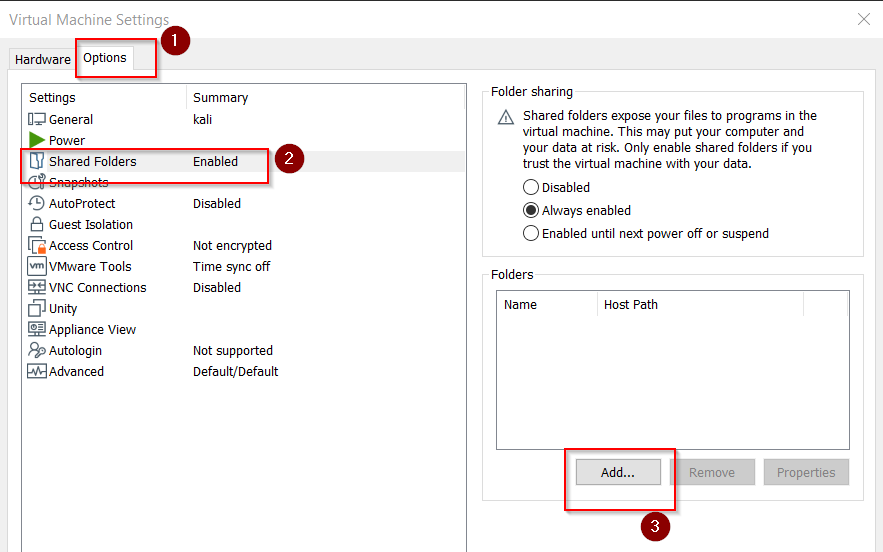883x552 pixels.
Task: Select the Shared Folders icon
Action: (x=37, y=161)
